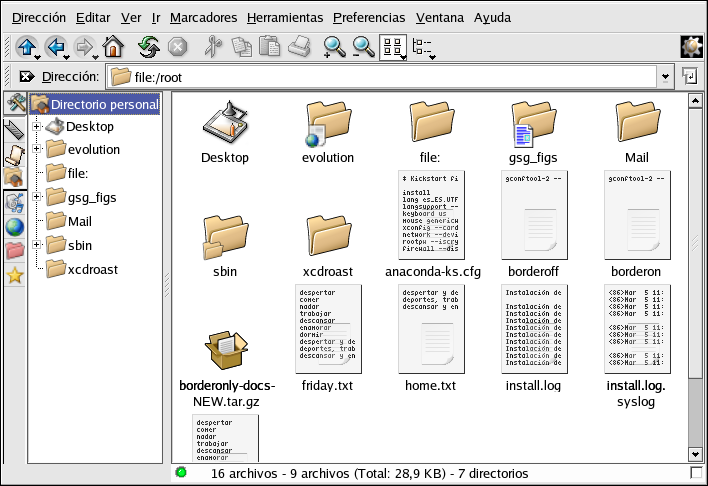Switch to tree view mode
The height and width of the screenshot is (486, 708).
point(423,46)
